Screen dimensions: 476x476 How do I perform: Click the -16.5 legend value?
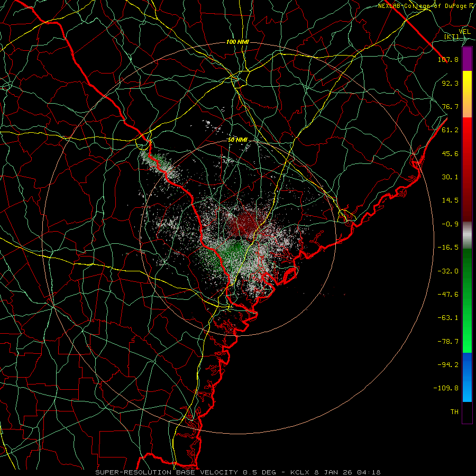pyautogui.click(x=448, y=248)
